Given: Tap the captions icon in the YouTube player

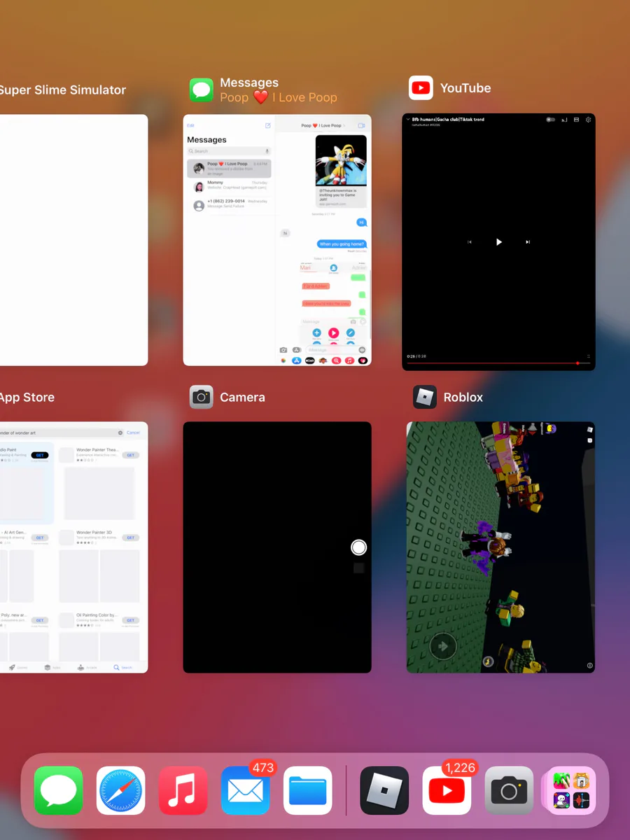Looking at the screenshot, I should [x=576, y=120].
